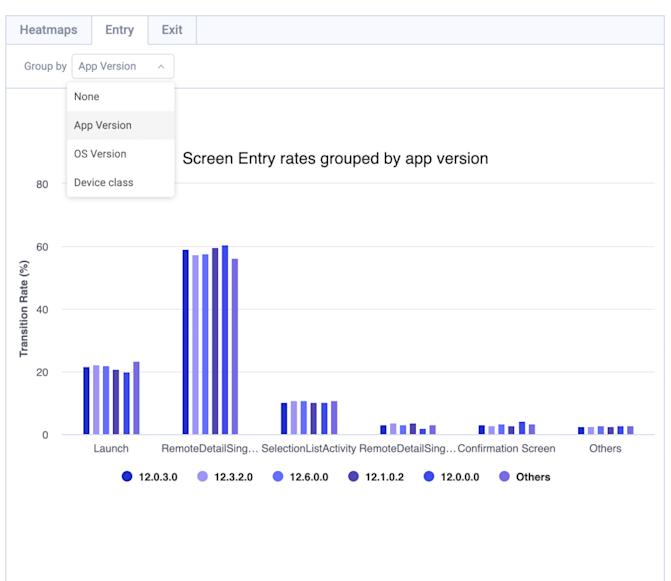Click the 12.0.0.0 bar in Confirmation Screen
Viewport: 671px width, 581px height.
pos(522,428)
